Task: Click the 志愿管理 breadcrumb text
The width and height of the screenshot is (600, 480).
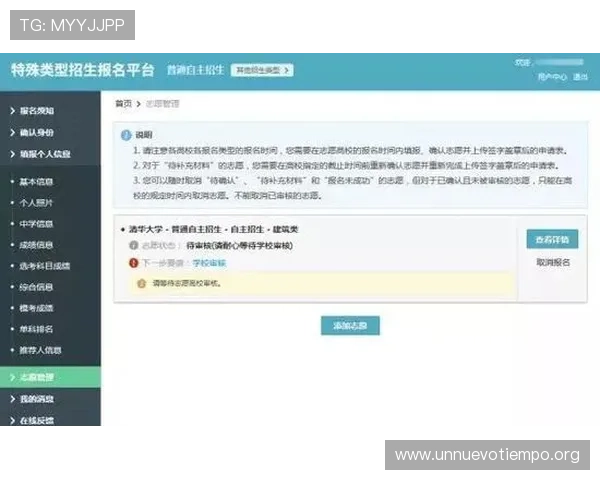Action: pyautogui.click(x=162, y=104)
